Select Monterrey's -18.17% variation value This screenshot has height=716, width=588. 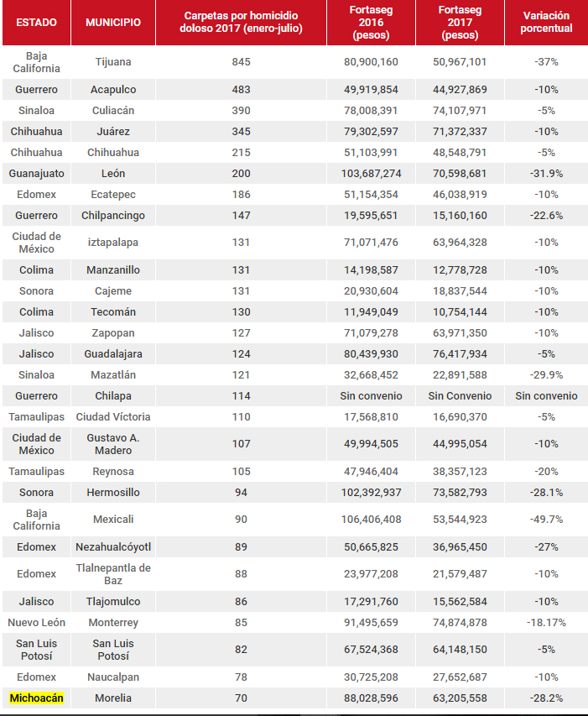tap(546, 623)
